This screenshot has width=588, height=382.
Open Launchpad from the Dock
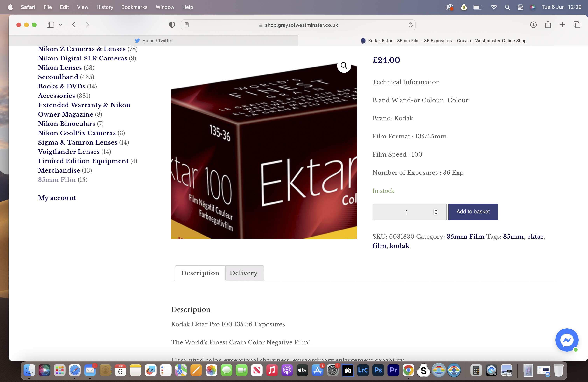[59, 370]
